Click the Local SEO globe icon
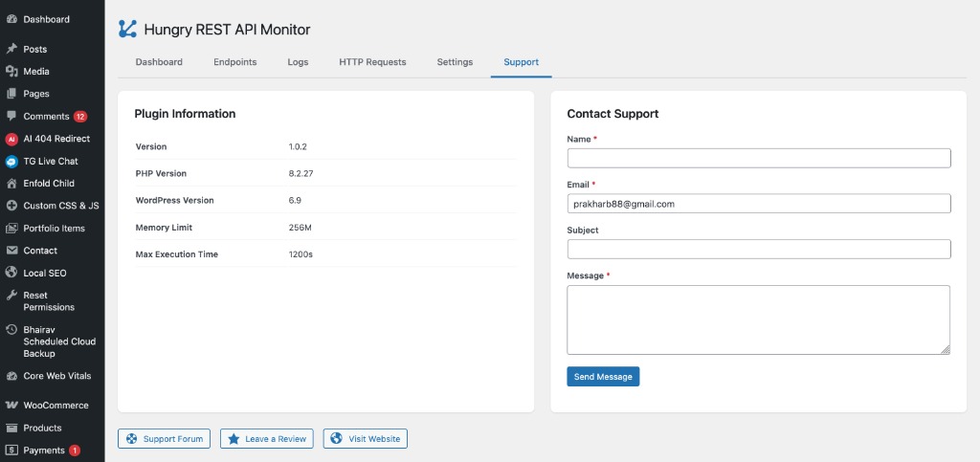The height and width of the screenshot is (462, 980). 11,274
